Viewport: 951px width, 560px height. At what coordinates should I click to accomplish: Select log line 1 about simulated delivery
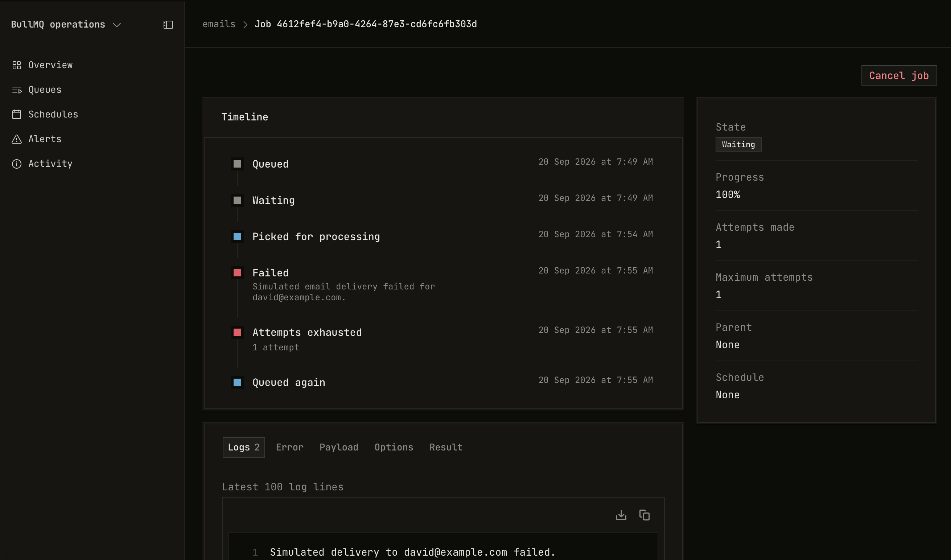coord(412,552)
